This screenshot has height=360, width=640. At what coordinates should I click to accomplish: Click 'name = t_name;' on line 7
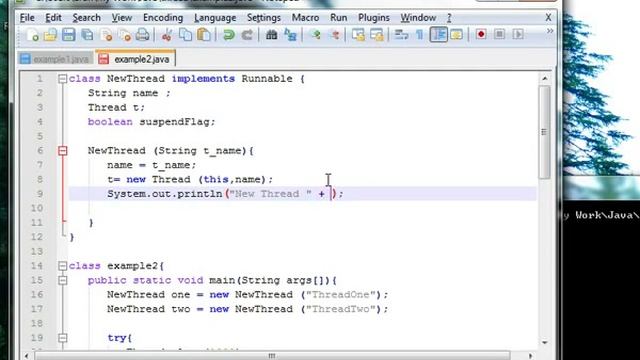(x=151, y=165)
